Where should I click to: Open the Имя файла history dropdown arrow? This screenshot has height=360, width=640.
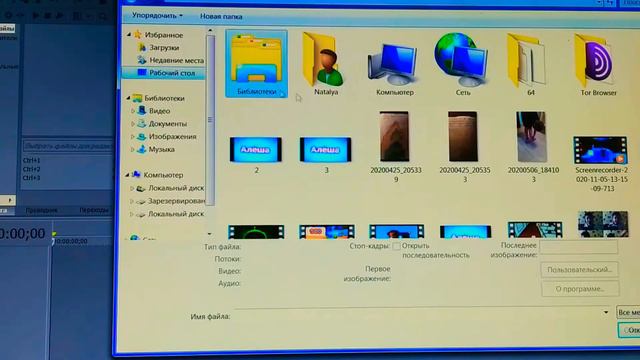(x=606, y=313)
